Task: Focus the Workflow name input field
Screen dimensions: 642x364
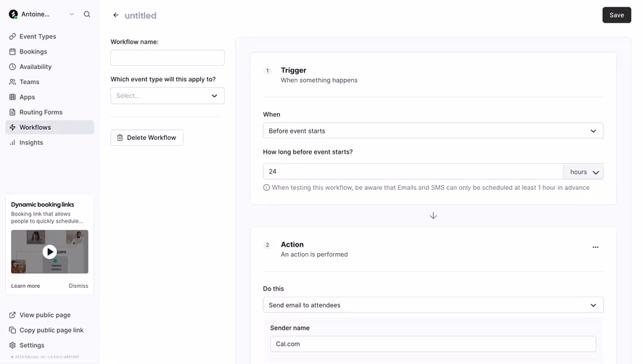Action: [x=168, y=58]
